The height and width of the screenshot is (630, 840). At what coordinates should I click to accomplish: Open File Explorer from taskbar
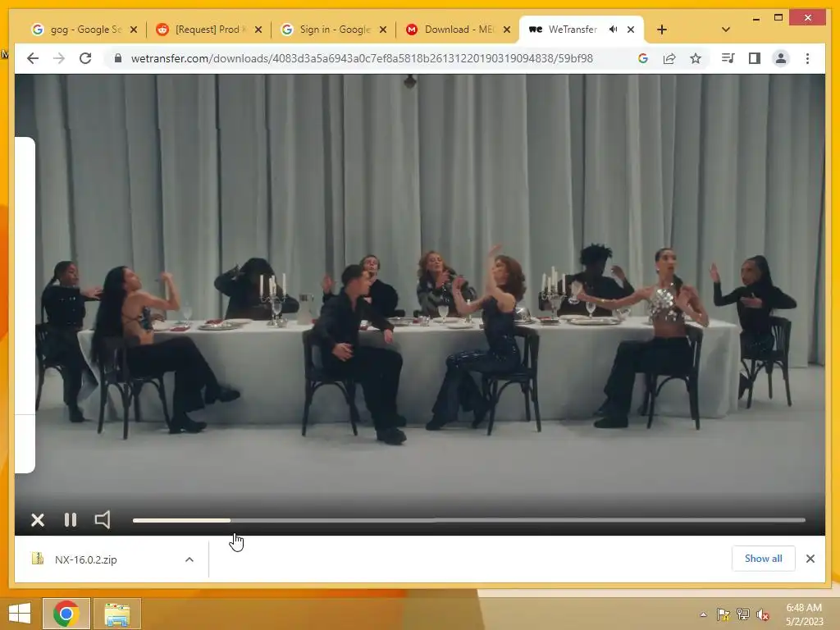coord(116,614)
